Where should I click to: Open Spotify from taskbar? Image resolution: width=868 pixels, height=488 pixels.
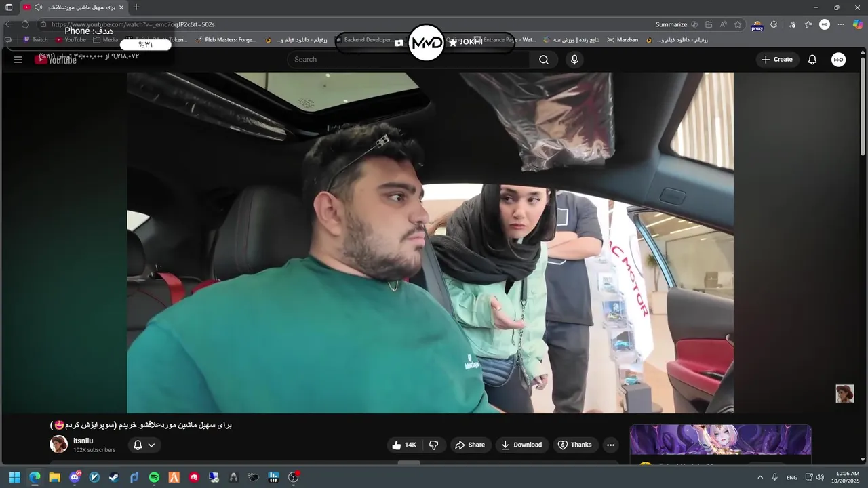154,477
